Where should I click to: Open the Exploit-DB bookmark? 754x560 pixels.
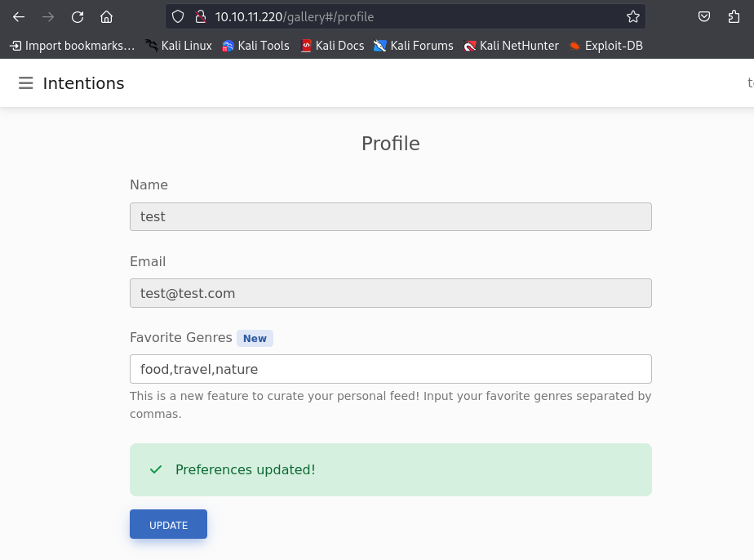(605, 46)
